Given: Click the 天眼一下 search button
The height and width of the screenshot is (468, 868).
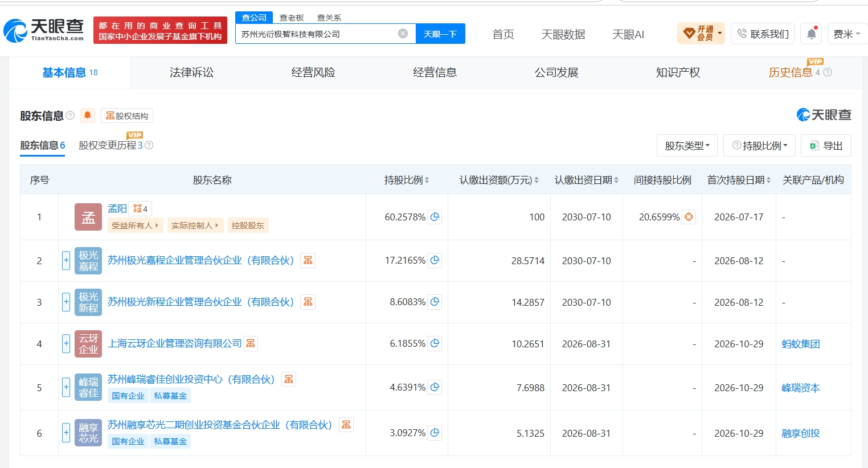Looking at the screenshot, I should pos(440,34).
